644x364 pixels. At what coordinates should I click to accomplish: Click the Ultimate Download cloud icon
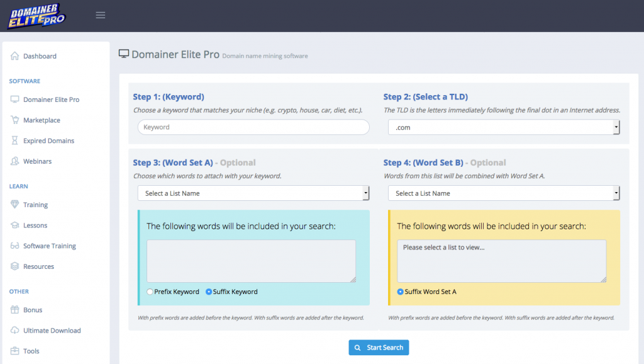(15, 330)
